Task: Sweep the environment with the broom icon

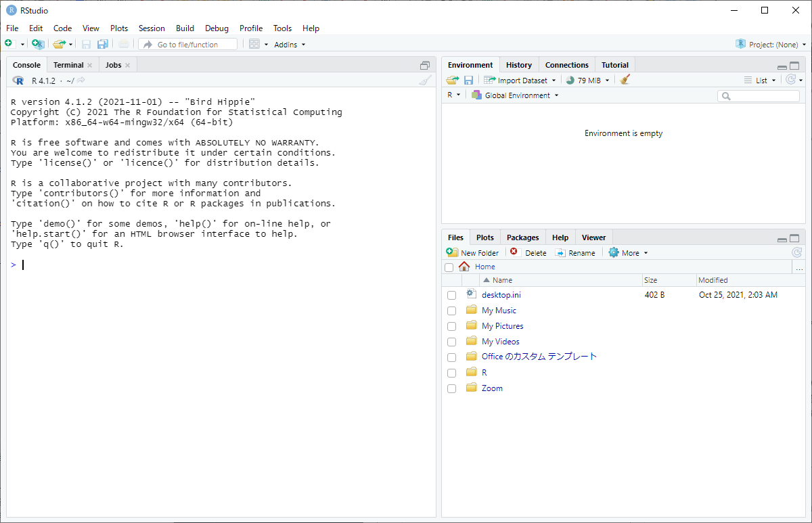Action: tap(624, 79)
